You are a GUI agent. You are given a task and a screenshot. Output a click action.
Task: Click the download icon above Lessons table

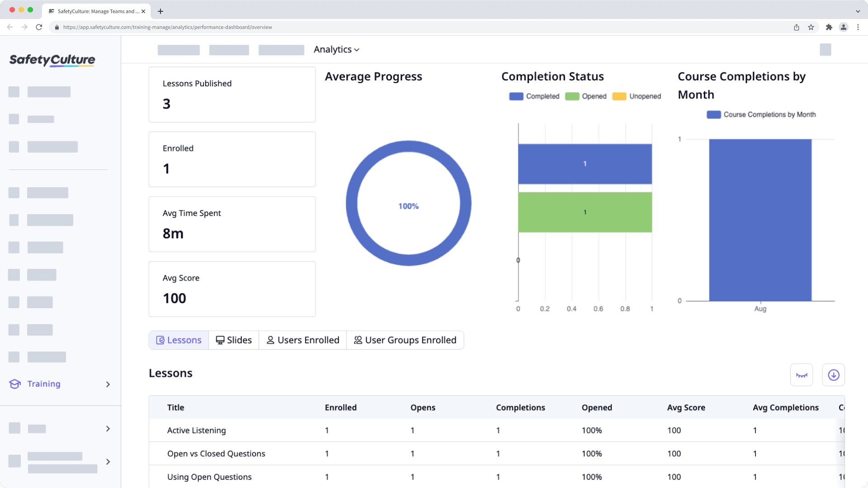click(x=833, y=375)
